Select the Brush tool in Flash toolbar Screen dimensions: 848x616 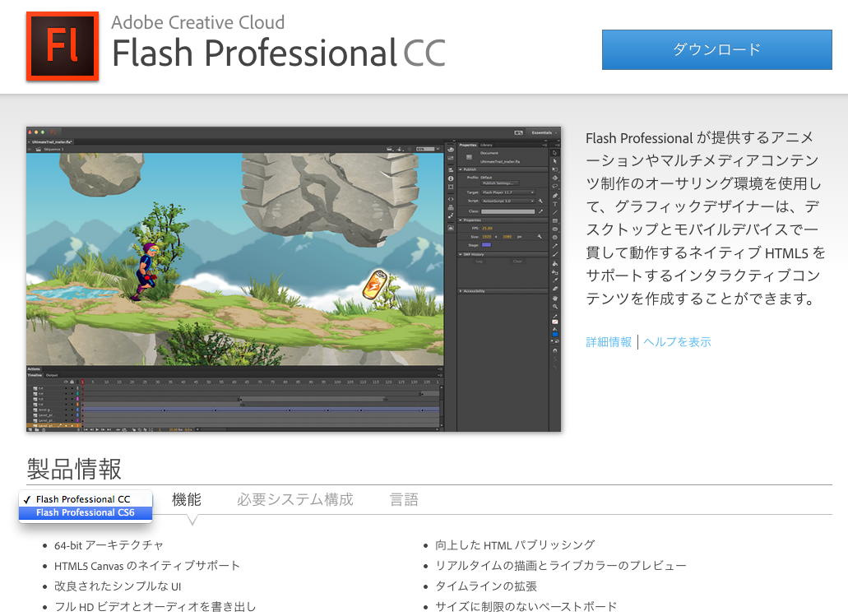click(555, 254)
